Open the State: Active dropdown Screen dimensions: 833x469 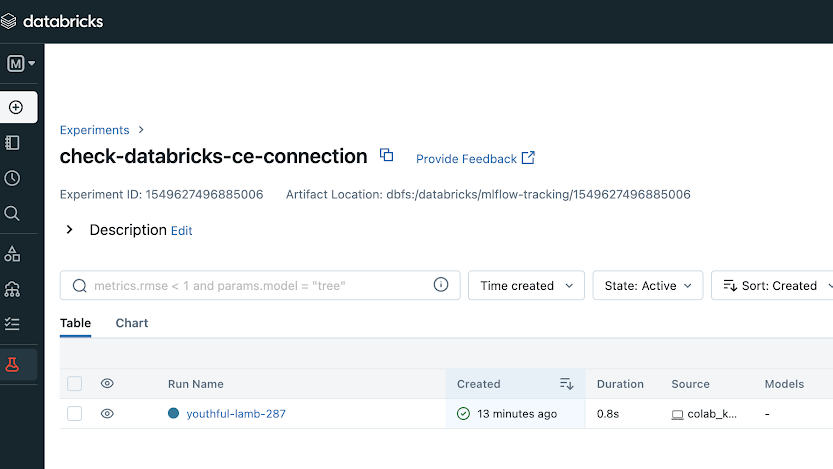(x=647, y=286)
